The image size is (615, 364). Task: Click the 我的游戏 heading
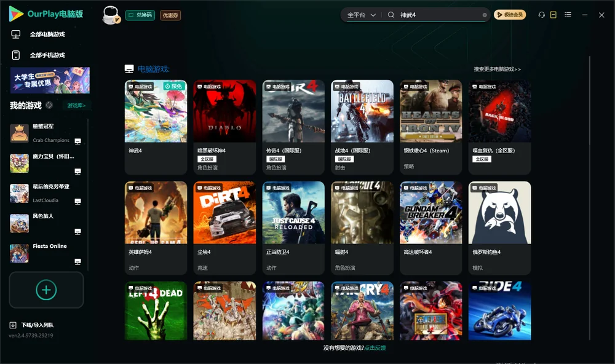[25, 105]
